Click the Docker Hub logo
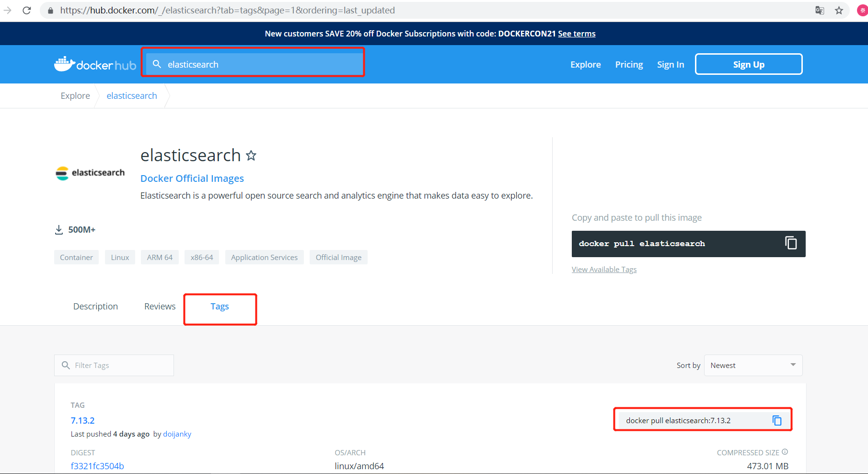 click(x=95, y=64)
